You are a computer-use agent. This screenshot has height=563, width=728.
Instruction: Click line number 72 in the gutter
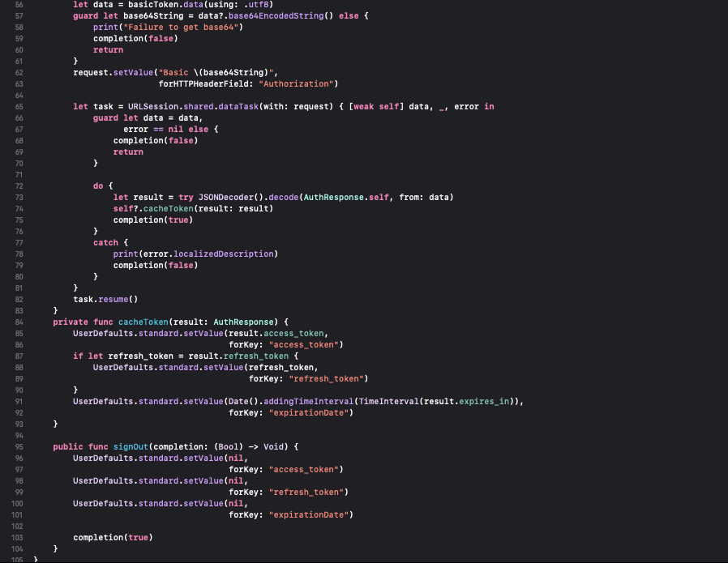19,186
